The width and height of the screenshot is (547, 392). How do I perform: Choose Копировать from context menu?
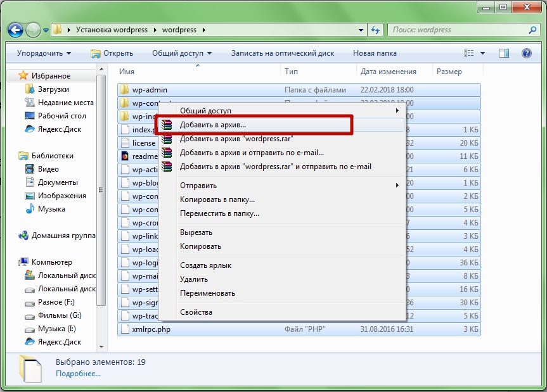(x=281, y=246)
